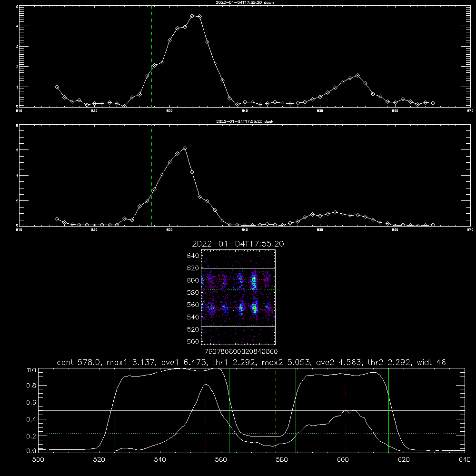Screen dimensions: 476x476
Task: Click the solid green line near 615
Action: tap(388, 410)
